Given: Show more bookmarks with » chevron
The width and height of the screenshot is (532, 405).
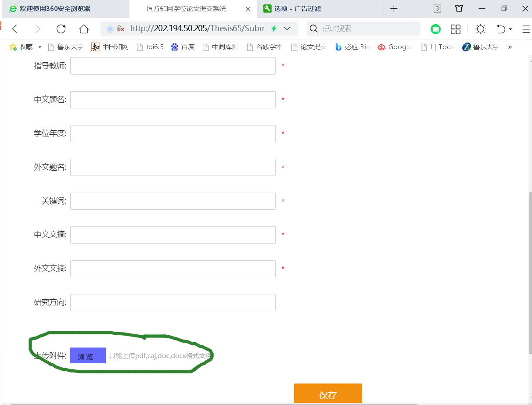Looking at the screenshot, I should [x=510, y=47].
